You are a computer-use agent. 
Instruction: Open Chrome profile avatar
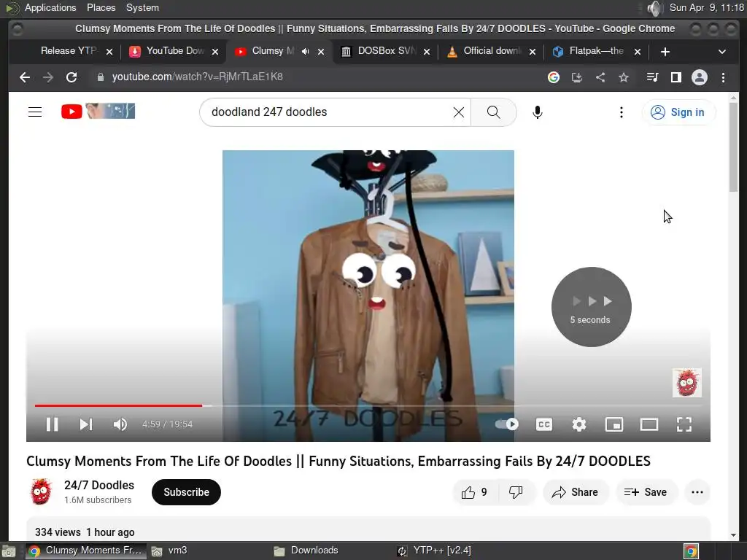[700, 77]
